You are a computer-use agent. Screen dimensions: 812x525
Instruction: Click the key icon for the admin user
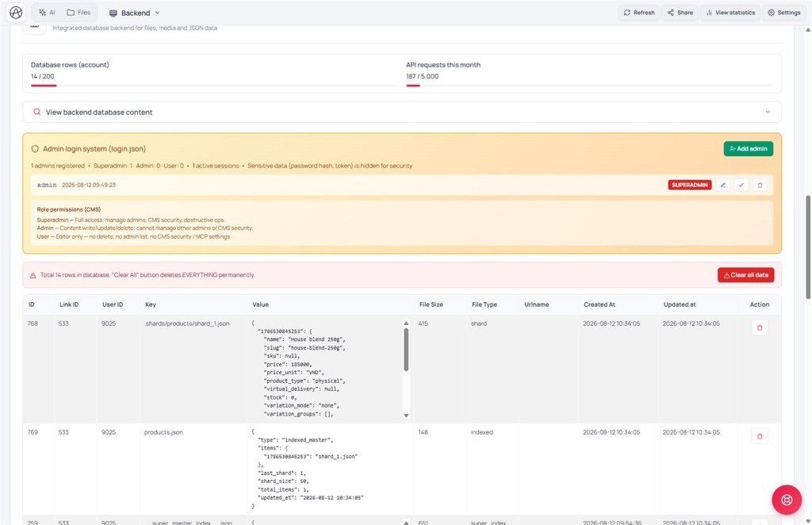click(x=741, y=185)
